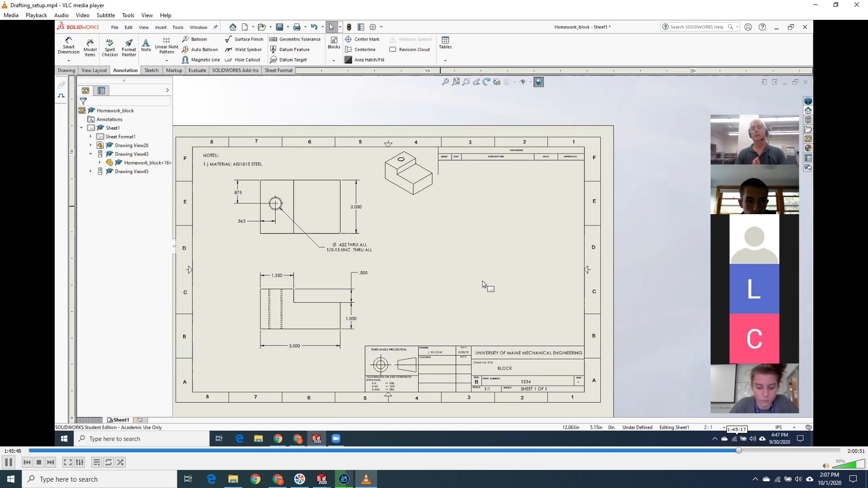The height and width of the screenshot is (488, 868).
Task: Collapse the Drawing View43 tree item
Action: tap(90, 154)
